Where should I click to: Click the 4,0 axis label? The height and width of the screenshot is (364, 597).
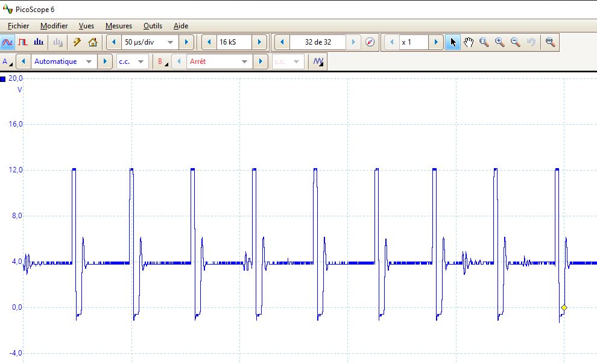17,262
